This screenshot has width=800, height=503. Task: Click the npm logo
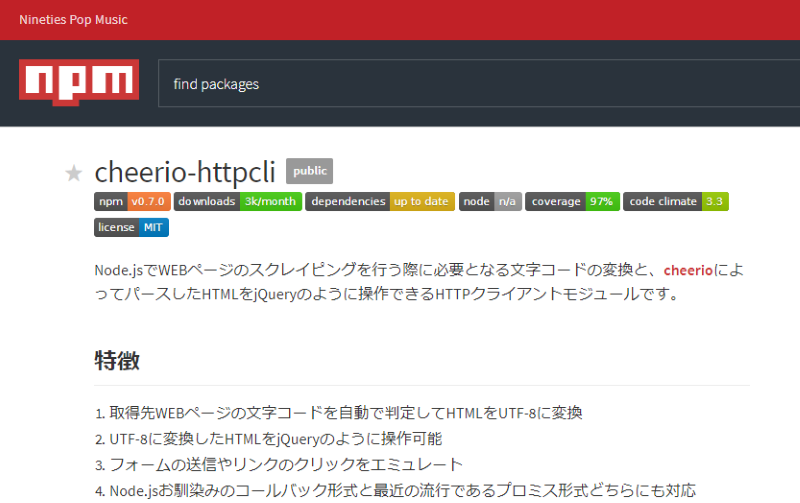tap(79, 82)
